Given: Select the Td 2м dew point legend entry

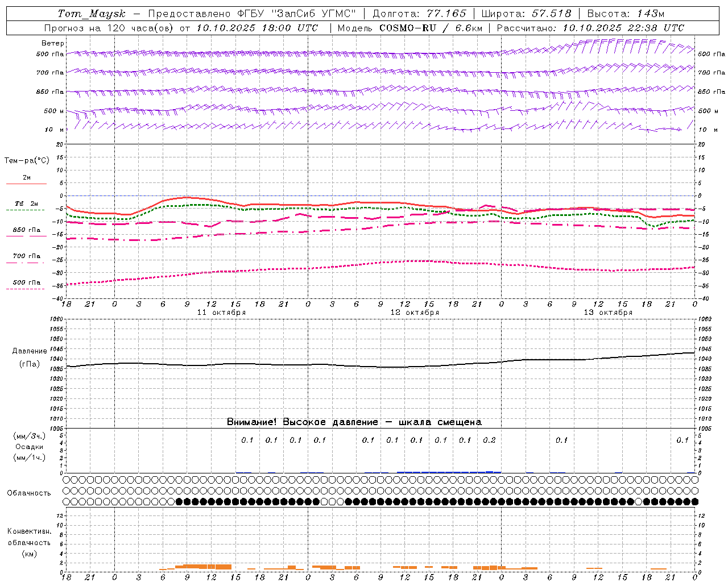Looking at the screenshot, I should click(27, 203).
